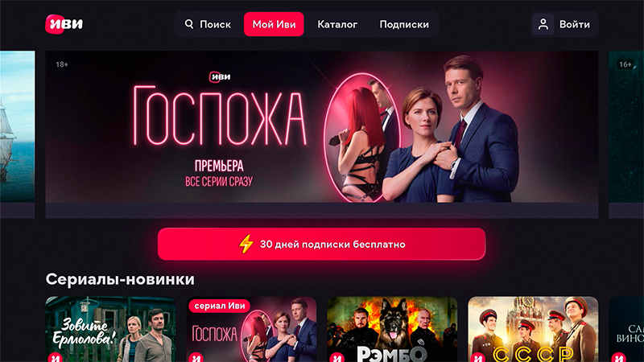The image size is (644, 362).
Task: Click the search magnifier icon
Action: (189, 24)
